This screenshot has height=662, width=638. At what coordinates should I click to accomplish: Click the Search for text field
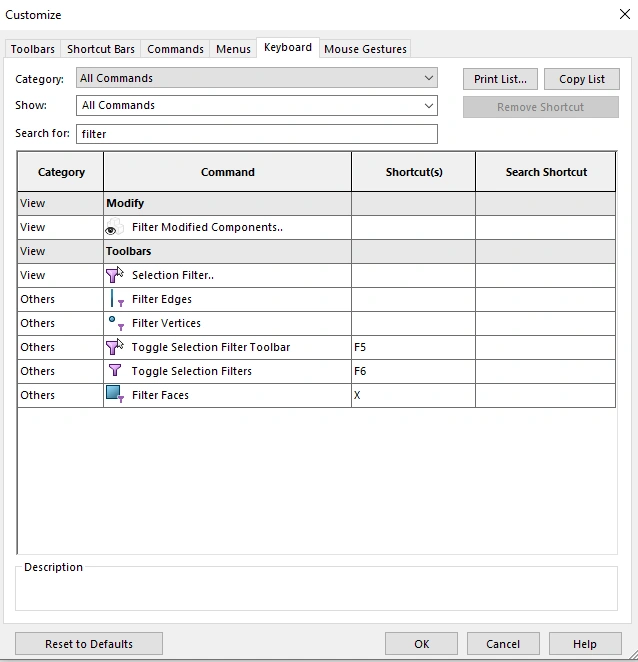[x=257, y=134]
